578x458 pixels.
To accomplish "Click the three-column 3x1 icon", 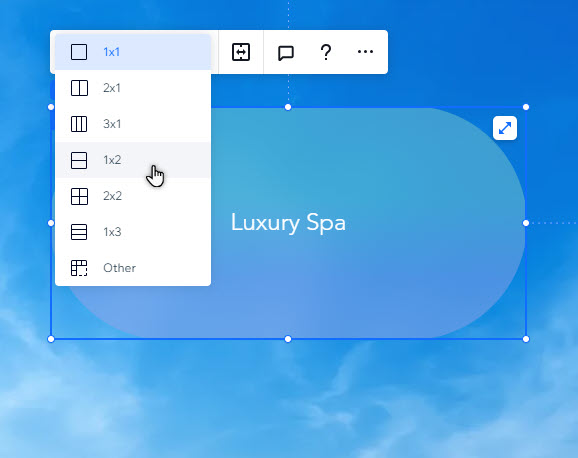I will point(79,124).
